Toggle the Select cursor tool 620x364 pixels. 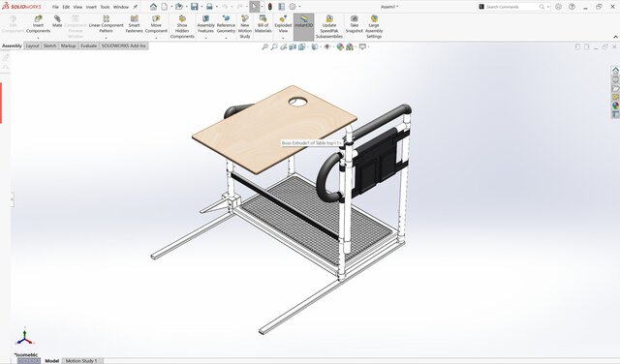point(254,7)
